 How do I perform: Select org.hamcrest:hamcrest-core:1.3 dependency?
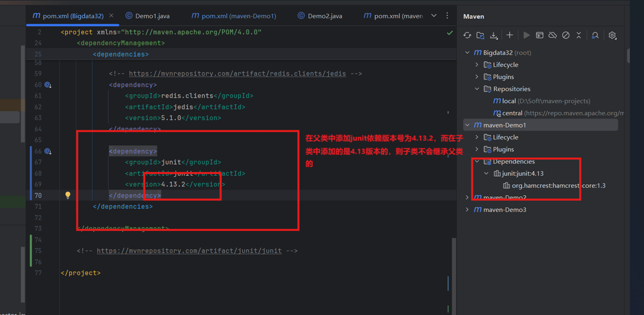554,186
